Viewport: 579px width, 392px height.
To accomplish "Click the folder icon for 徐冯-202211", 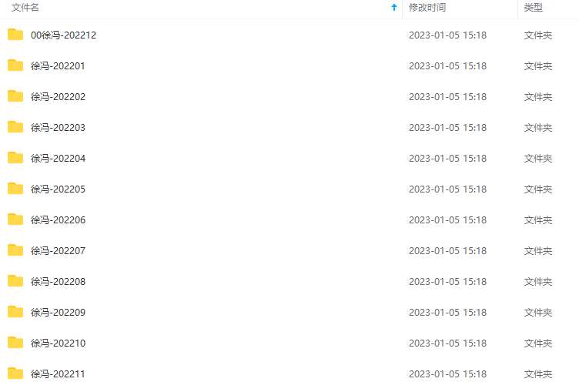I will [15, 374].
